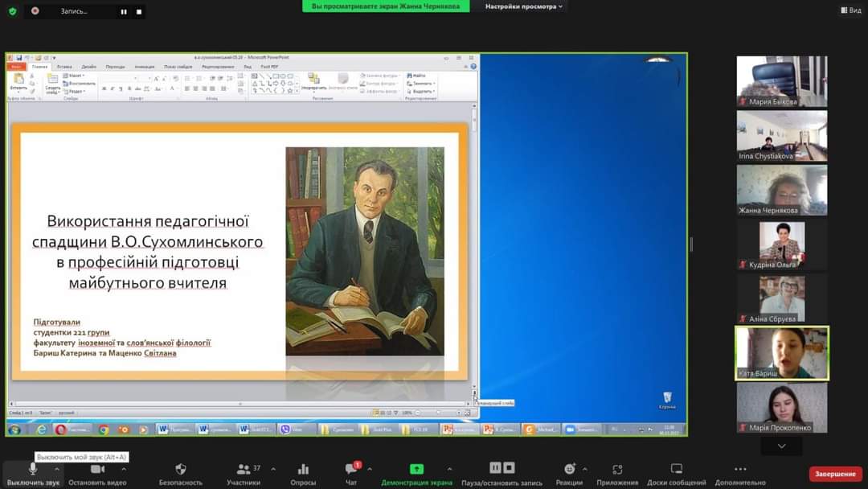Pause recording in top Запись indicator
The height and width of the screenshot is (489, 868).
(x=124, y=12)
